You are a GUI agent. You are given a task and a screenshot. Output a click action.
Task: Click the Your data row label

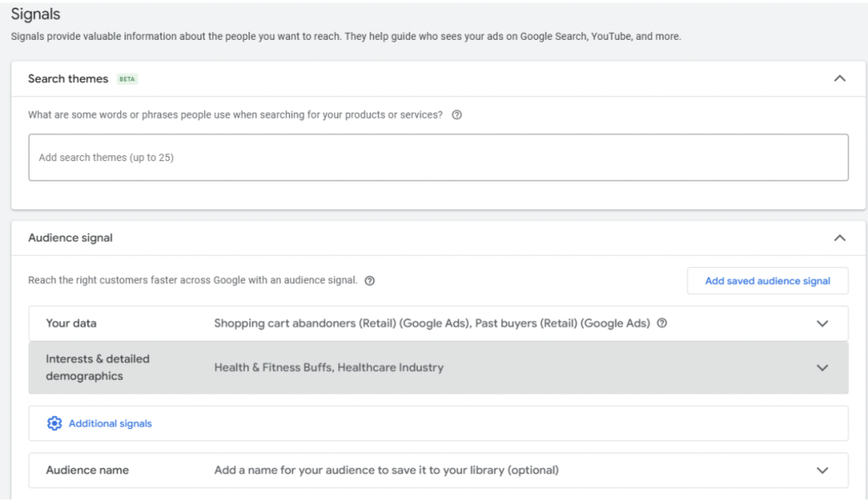tap(70, 323)
